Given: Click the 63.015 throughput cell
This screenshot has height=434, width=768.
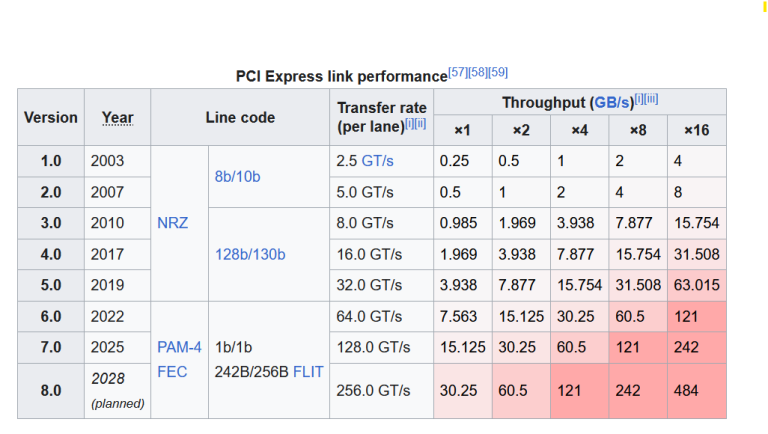Looking at the screenshot, I should (x=697, y=285).
